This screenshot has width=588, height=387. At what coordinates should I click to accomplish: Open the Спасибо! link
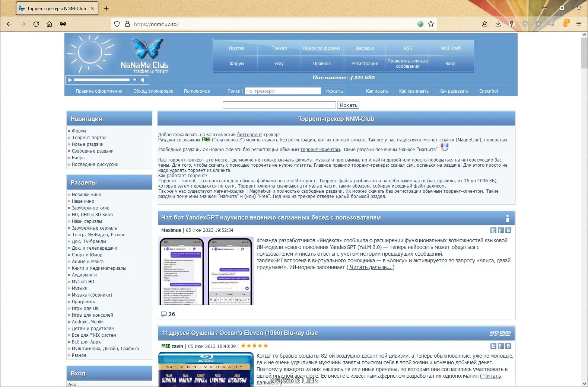pos(489,91)
